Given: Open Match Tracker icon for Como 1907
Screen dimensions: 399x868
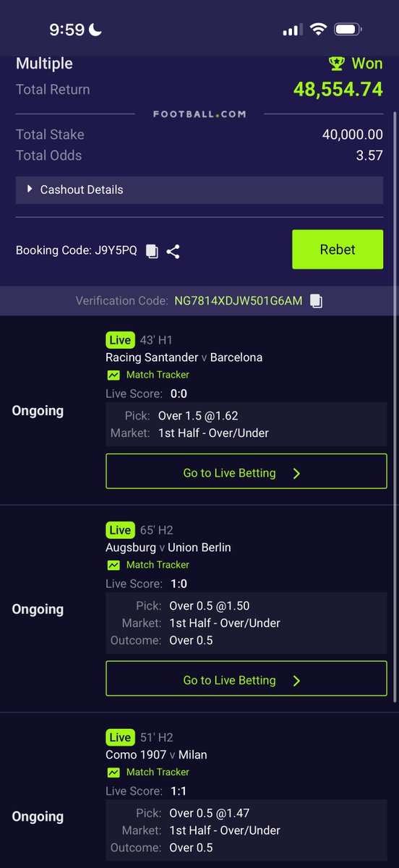Looking at the screenshot, I should 113,772.
